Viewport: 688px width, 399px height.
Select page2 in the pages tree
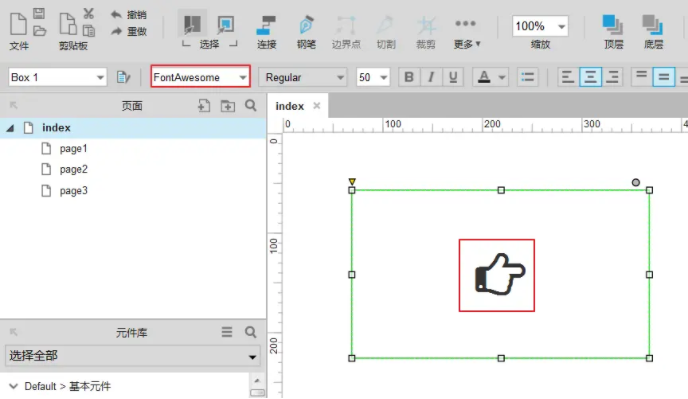(x=73, y=169)
